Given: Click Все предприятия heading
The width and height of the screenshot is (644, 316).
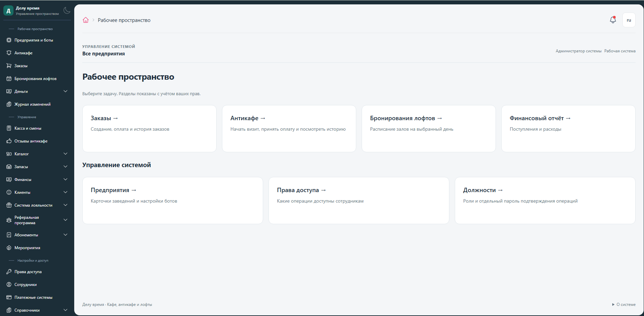Looking at the screenshot, I should [x=104, y=54].
